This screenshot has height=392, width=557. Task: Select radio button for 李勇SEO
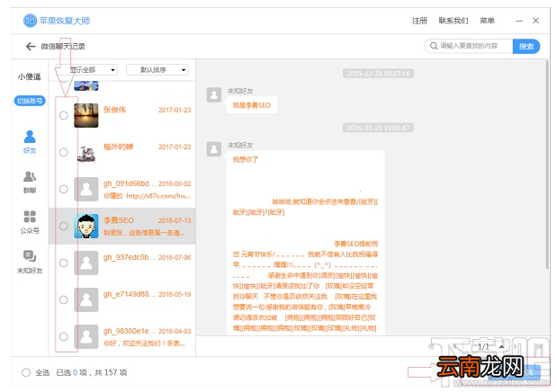pyautogui.click(x=64, y=226)
